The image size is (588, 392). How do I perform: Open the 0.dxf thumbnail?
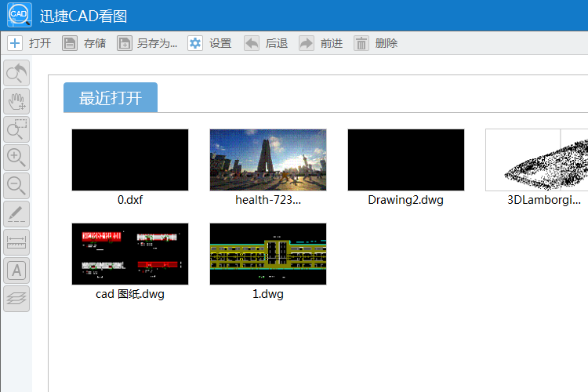[130, 160]
